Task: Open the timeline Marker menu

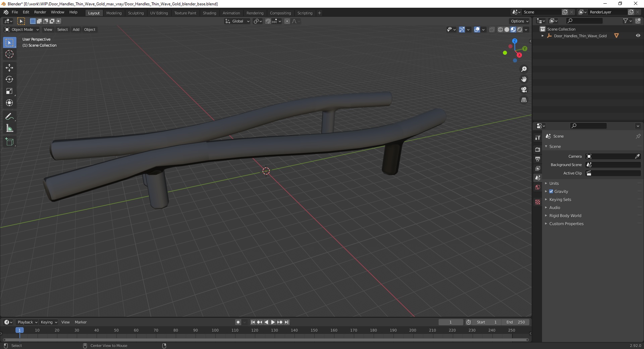Action: pyautogui.click(x=80, y=322)
